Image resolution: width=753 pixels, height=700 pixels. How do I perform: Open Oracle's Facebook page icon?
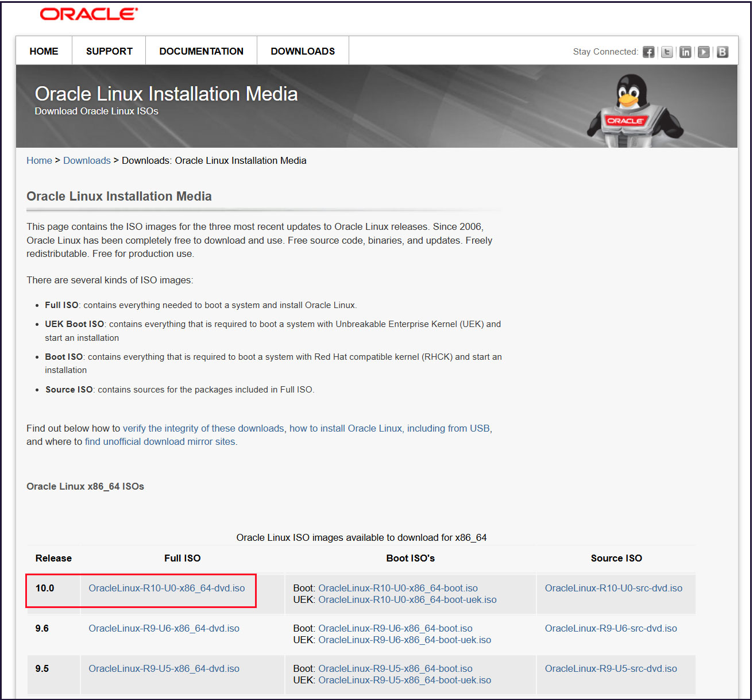pyautogui.click(x=648, y=52)
